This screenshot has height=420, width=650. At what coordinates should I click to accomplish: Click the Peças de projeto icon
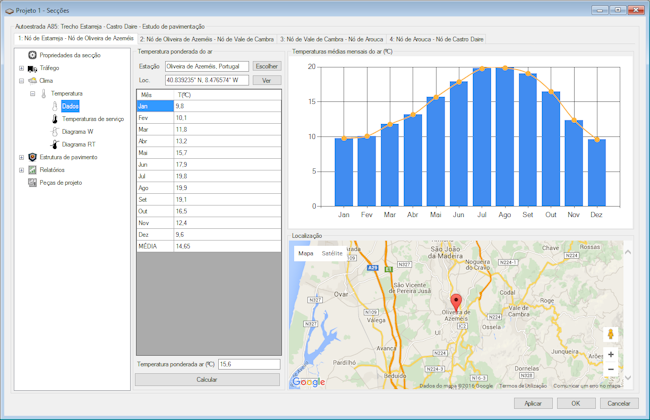click(33, 183)
